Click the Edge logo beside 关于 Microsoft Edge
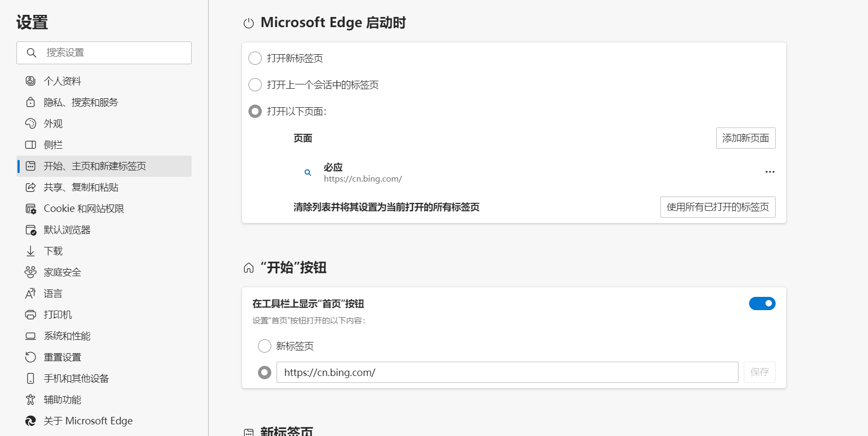The image size is (868, 436). pos(31,421)
